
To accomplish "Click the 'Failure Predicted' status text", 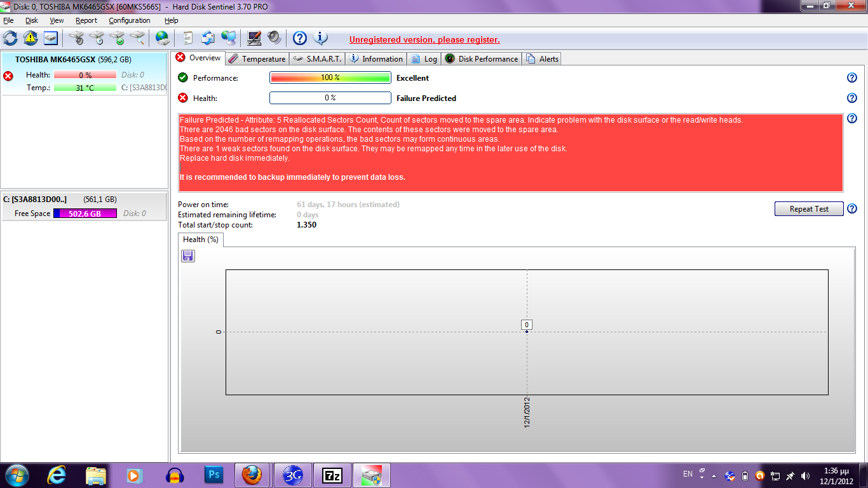I will (x=426, y=98).
